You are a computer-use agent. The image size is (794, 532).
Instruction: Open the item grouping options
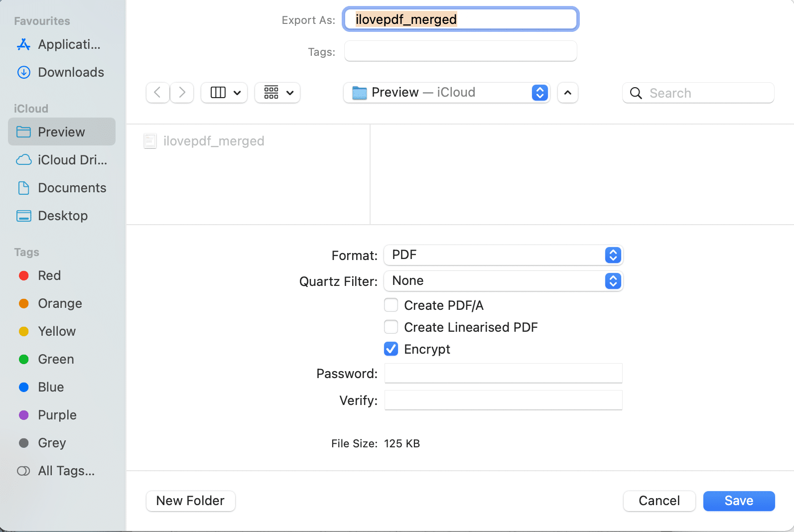277,93
